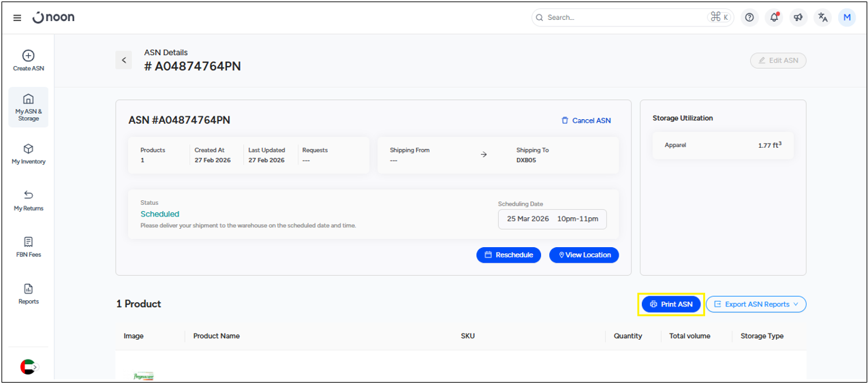Navigate to FBN Fees
868x384 pixels.
(x=29, y=247)
